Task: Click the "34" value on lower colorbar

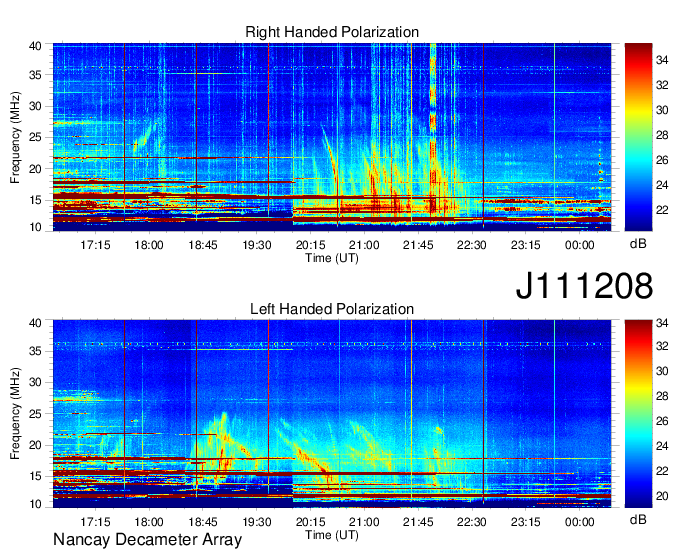Action: (x=662, y=323)
